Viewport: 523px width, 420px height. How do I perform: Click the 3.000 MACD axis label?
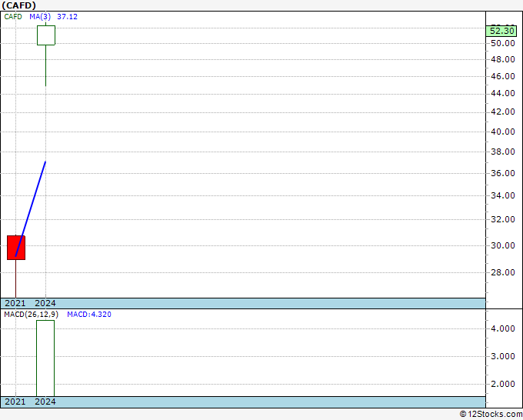(503, 356)
